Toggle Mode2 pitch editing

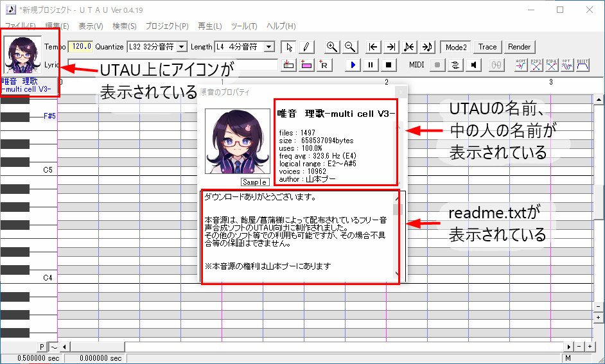(x=456, y=47)
